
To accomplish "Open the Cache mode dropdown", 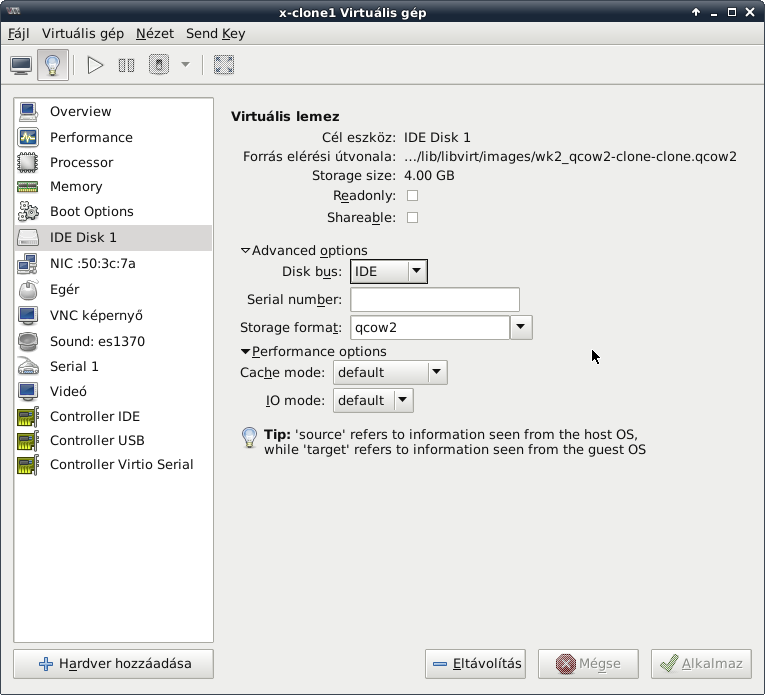I will (x=391, y=372).
